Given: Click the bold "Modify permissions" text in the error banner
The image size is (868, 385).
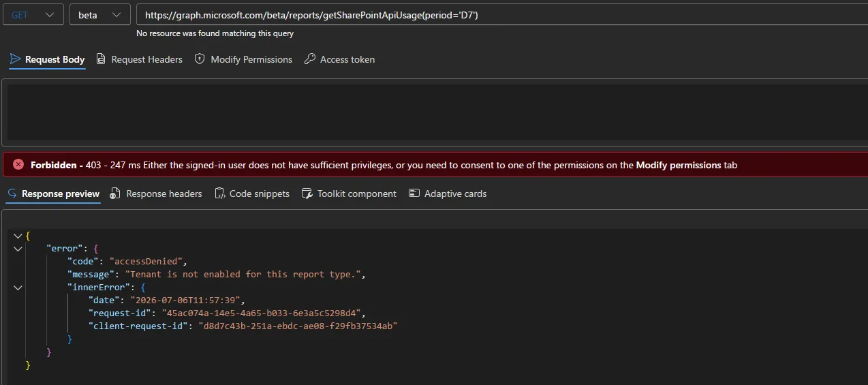Looking at the screenshot, I should (x=679, y=165).
